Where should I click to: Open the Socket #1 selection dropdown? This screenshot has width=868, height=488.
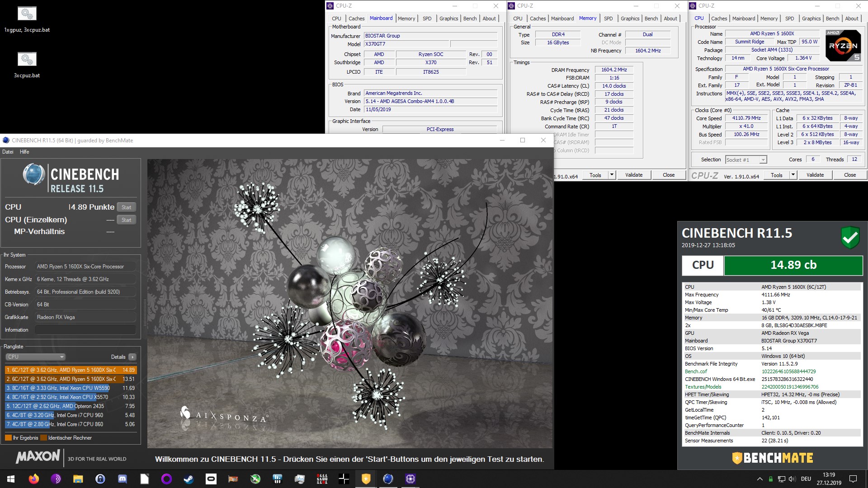pyautogui.click(x=746, y=160)
